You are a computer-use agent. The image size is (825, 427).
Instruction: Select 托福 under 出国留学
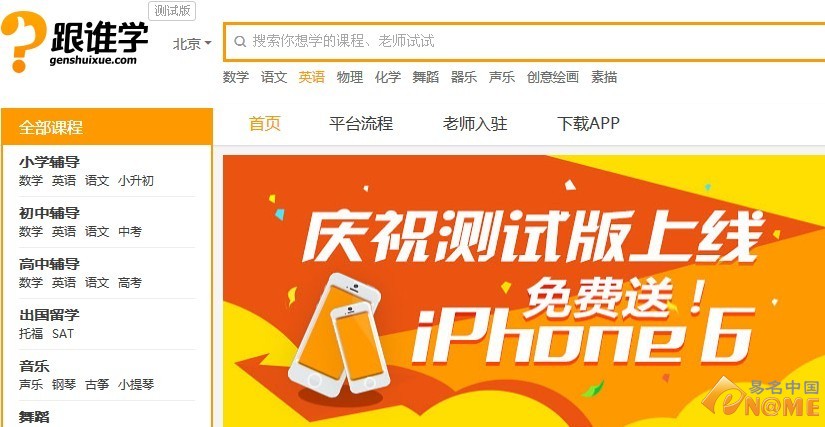pos(31,334)
